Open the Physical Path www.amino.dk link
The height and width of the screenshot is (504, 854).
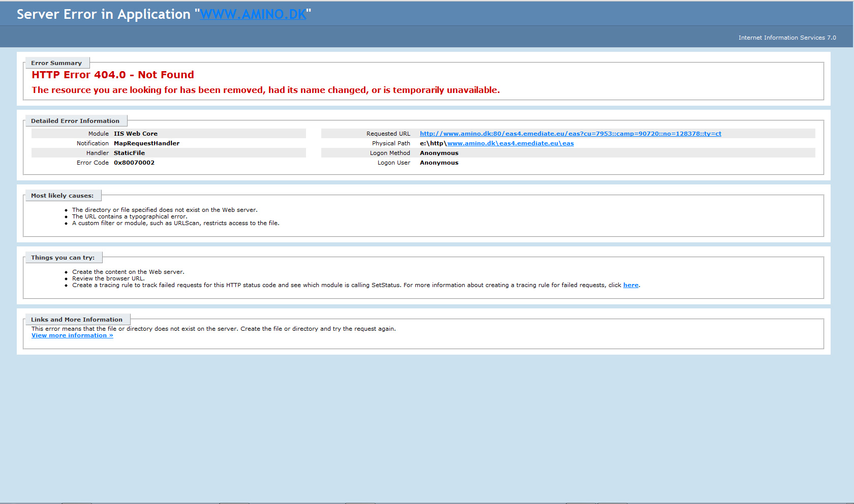510,143
